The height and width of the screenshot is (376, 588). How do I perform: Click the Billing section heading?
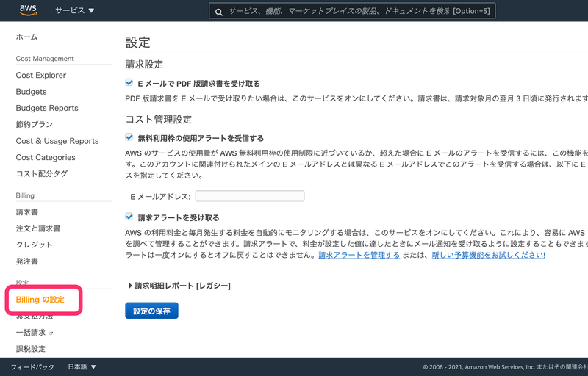point(25,195)
